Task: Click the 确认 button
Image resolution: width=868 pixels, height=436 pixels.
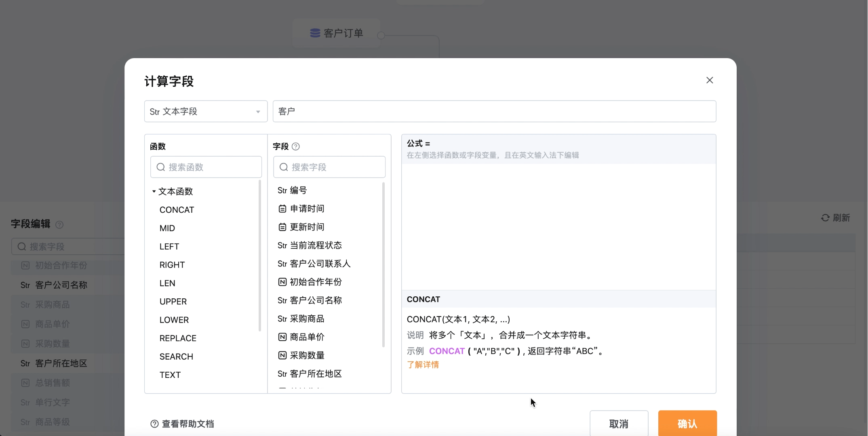Action: [x=687, y=424]
